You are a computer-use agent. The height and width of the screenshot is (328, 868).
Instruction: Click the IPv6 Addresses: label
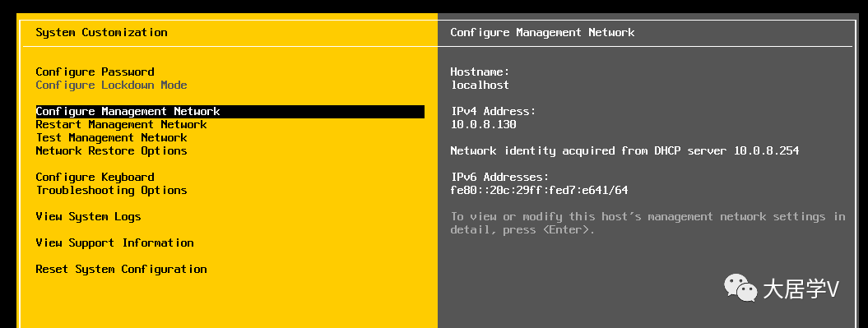click(500, 177)
